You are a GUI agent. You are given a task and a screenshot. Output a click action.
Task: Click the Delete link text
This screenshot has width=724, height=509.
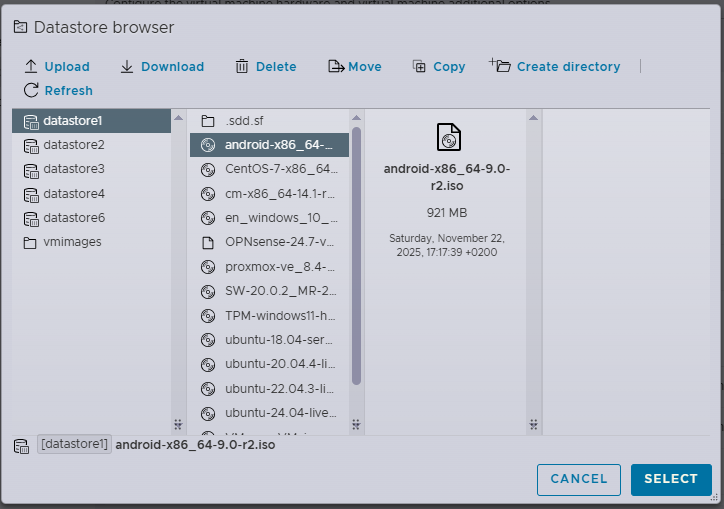(276, 67)
